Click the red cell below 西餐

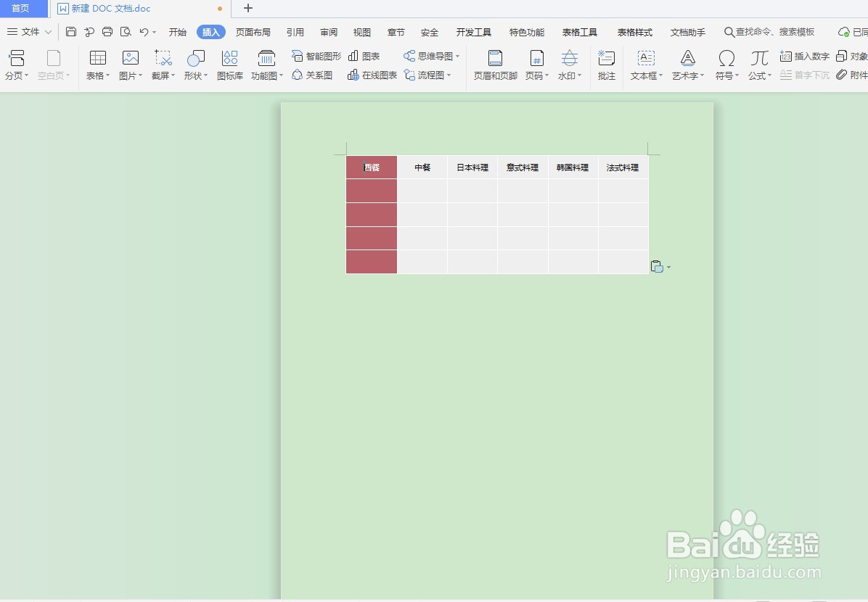(x=372, y=191)
